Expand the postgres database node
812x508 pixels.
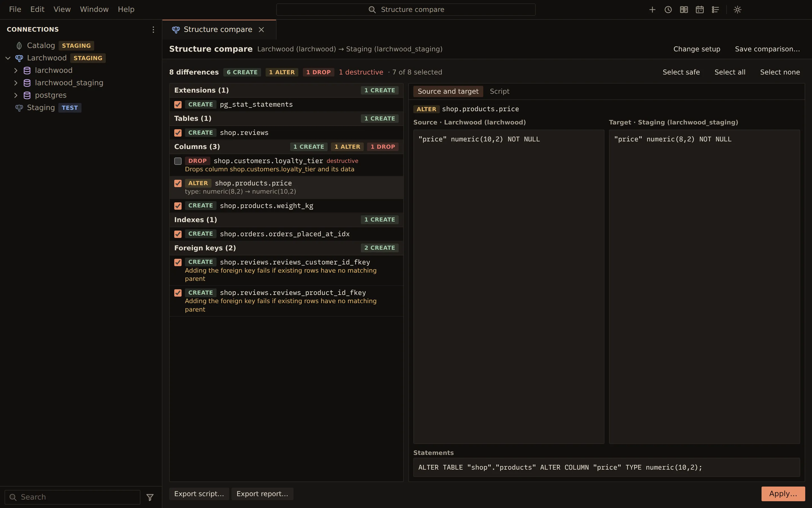(x=16, y=95)
